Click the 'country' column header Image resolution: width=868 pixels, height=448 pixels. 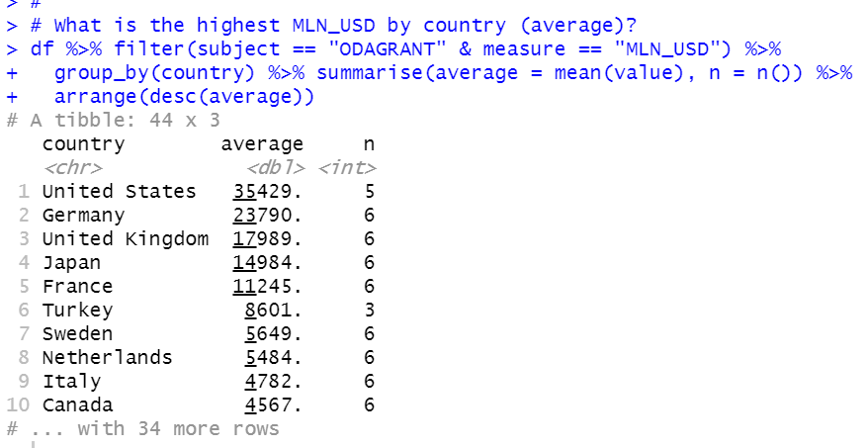click(84, 145)
